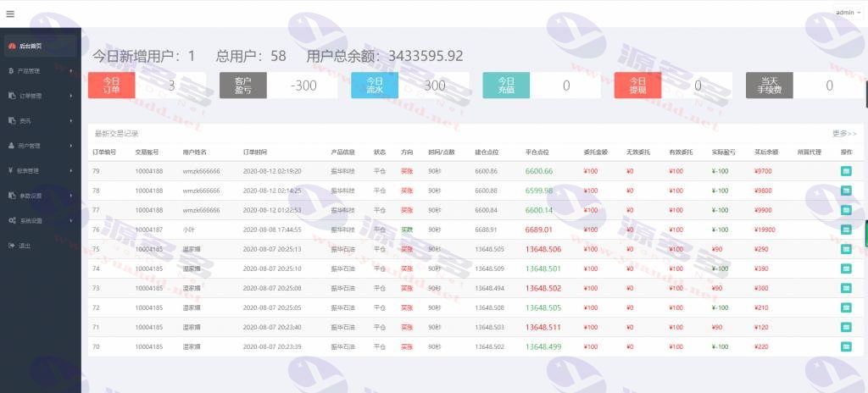
Task: Click the 今日提现 red tile
Action: click(x=637, y=86)
